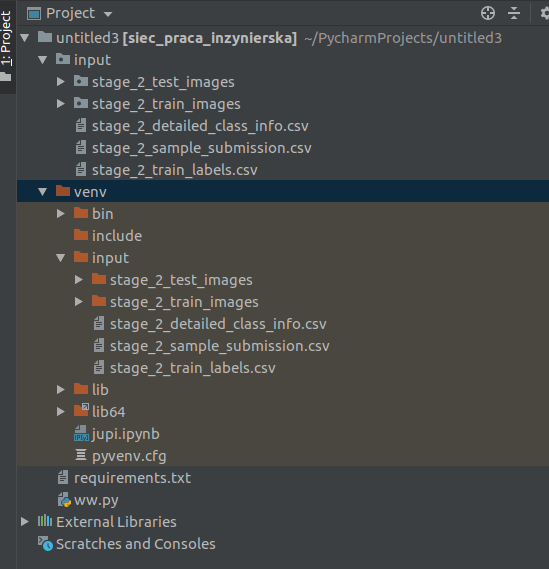Collapse the venv folder arrow

point(42,192)
